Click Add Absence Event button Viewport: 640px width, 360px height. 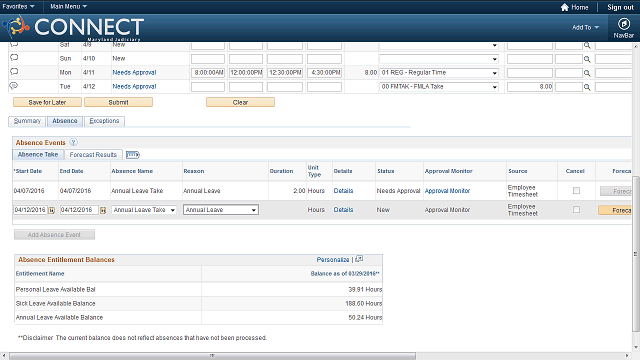coord(54,235)
